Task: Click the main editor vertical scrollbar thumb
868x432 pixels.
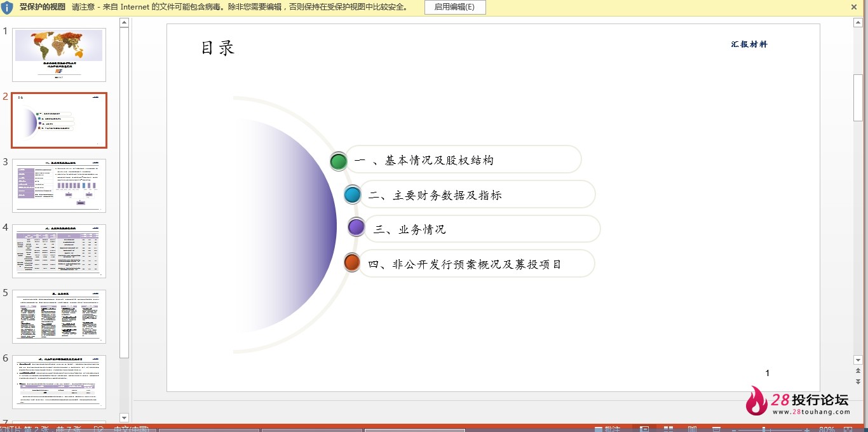Action: click(858, 97)
